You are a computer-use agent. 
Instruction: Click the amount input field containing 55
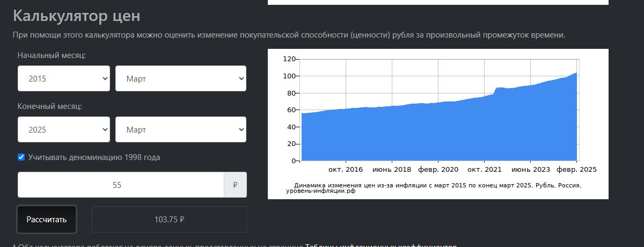coord(121,185)
